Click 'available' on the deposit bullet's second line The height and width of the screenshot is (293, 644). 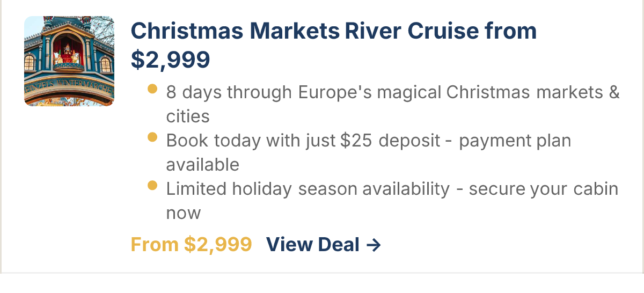[203, 164]
